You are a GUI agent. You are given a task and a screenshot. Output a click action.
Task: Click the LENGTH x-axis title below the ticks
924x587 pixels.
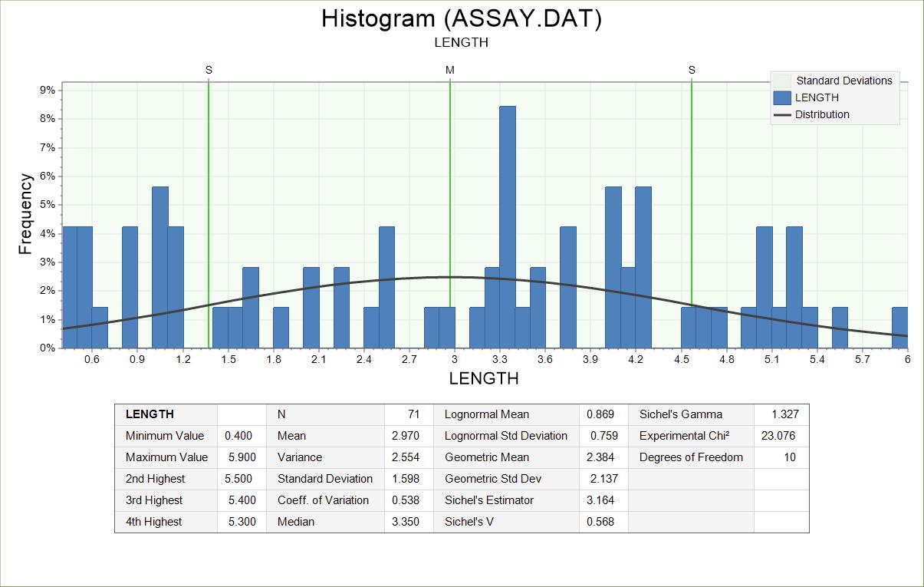[484, 378]
